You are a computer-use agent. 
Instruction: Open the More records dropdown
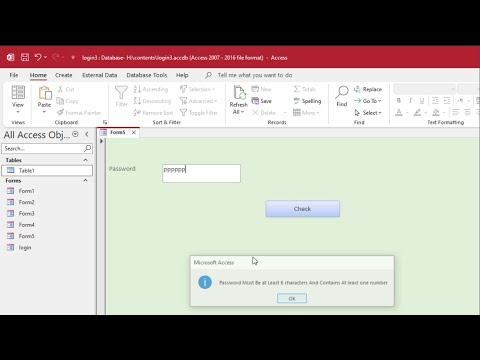coord(306,113)
